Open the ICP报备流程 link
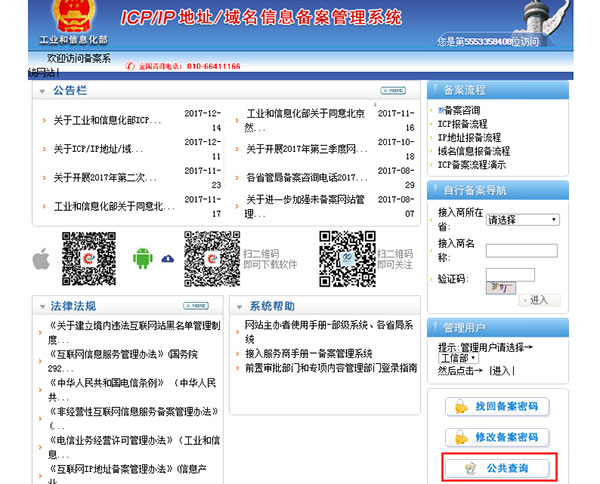This screenshot has height=484, width=600. 463,124
